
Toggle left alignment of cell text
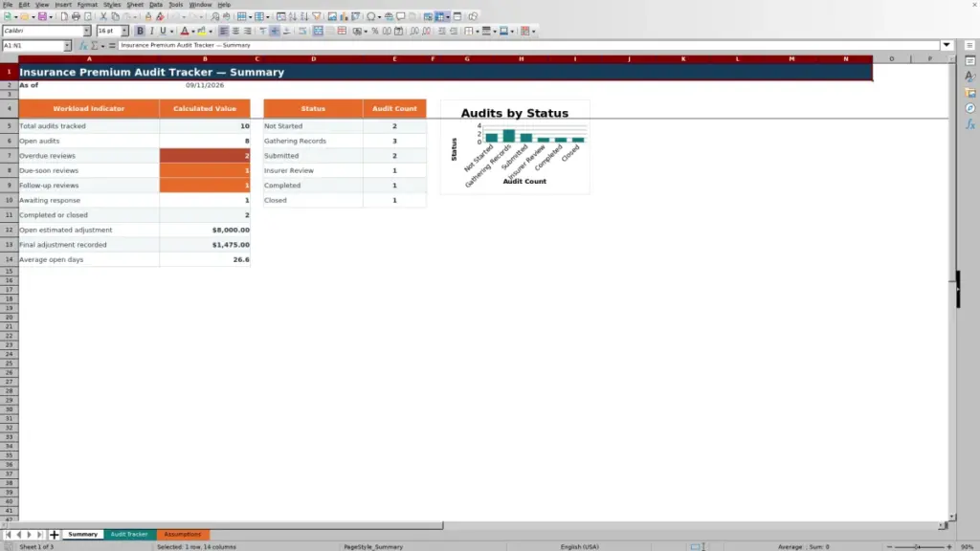click(224, 31)
